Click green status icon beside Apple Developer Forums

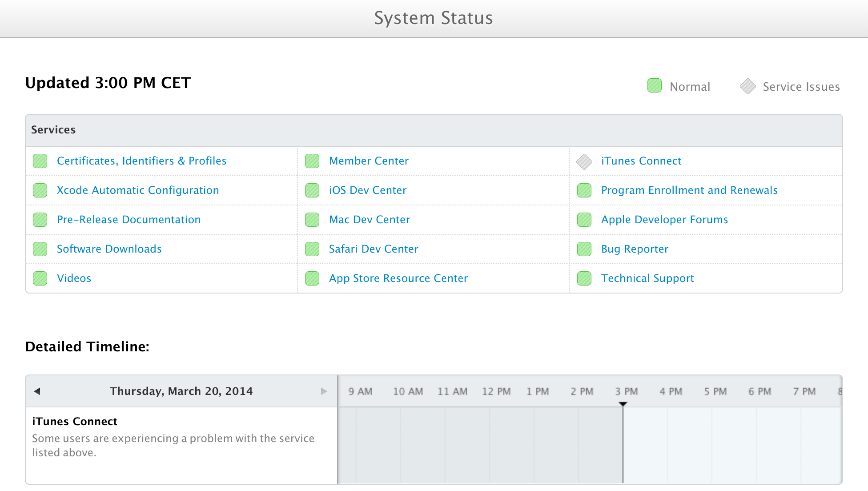(x=584, y=220)
